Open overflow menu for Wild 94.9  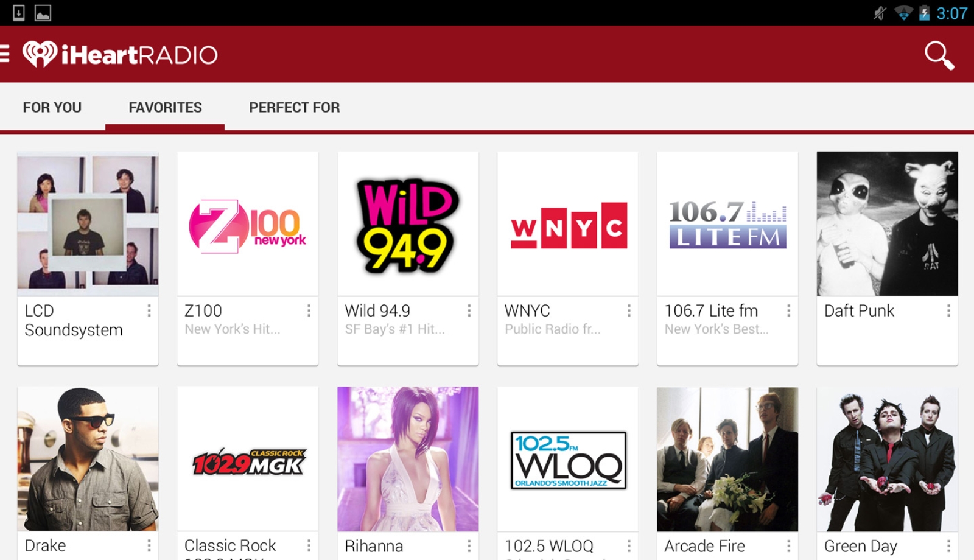(x=469, y=311)
